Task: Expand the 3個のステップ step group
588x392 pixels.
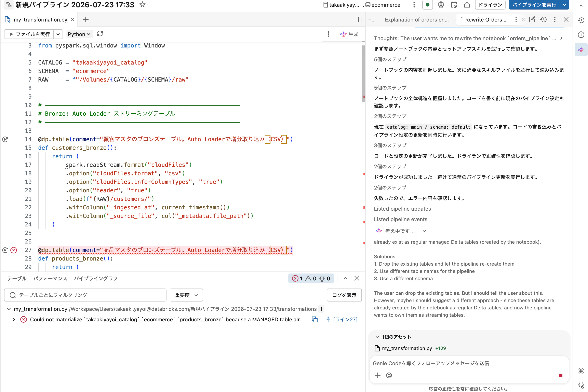Action: point(390,145)
